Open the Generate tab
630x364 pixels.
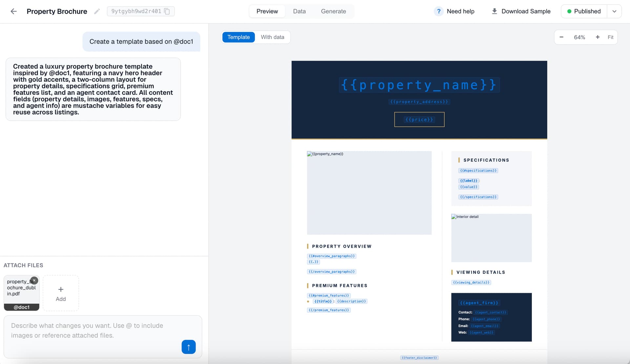pyautogui.click(x=333, y=11)
